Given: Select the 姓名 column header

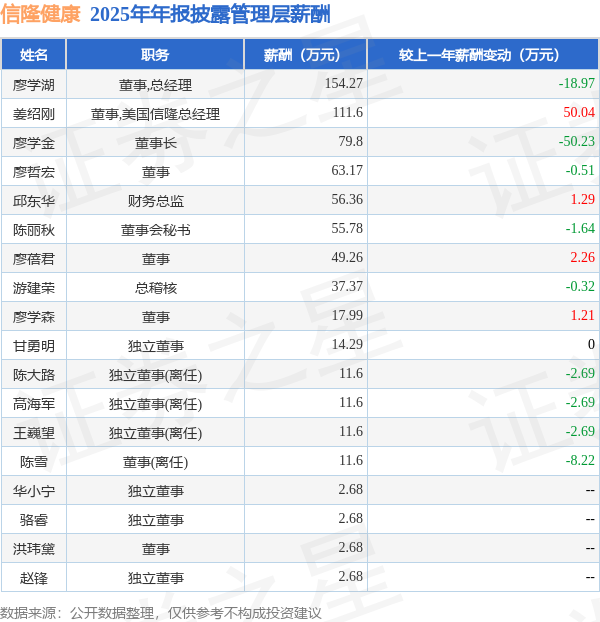Looking at the screenshot, I should tap(34, 55).
